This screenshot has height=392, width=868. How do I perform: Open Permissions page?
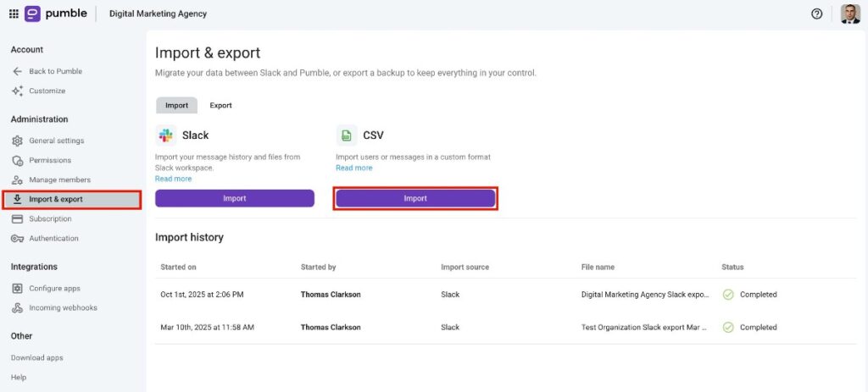50,160
